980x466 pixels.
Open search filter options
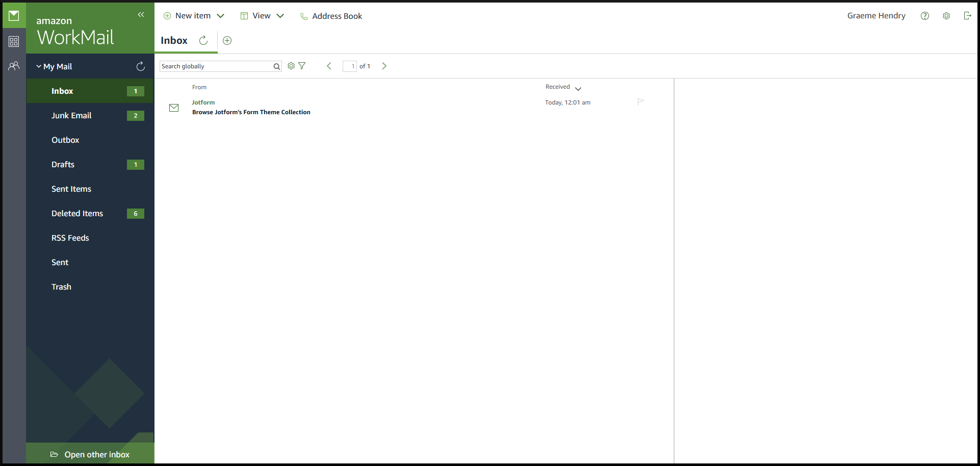click(x=302, y=66)
